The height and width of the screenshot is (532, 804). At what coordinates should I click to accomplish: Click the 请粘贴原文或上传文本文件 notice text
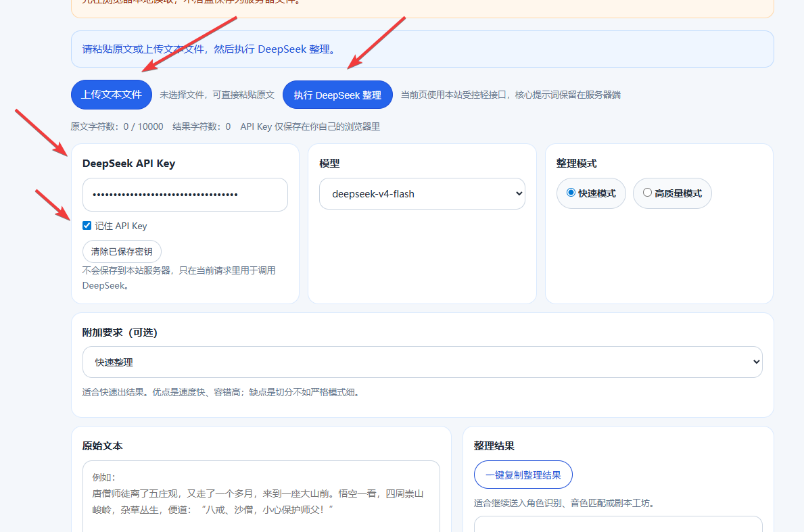click(x=210, y=49)
